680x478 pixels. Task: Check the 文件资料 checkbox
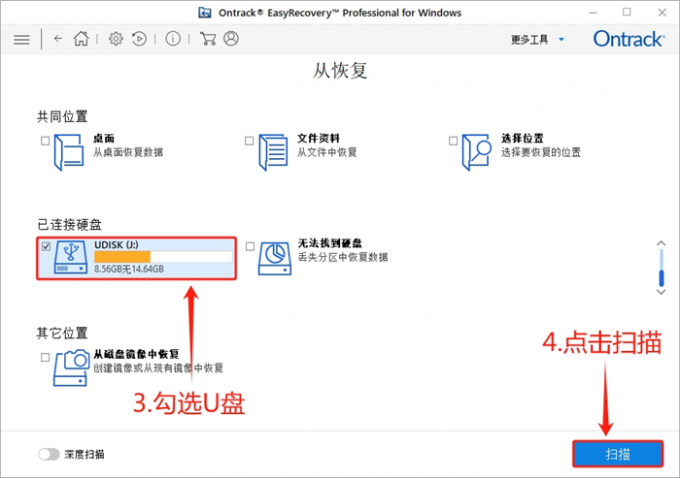pyautogui.click(x=249, y=141)
